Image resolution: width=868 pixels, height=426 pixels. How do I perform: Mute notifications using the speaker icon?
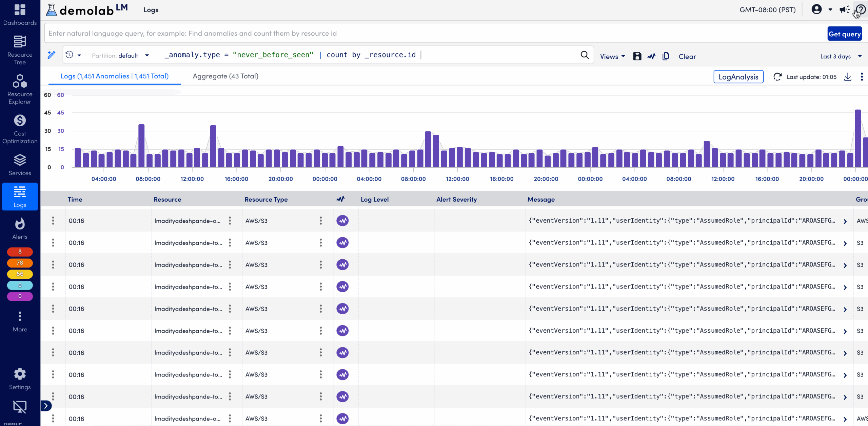[x=844, y=10]
